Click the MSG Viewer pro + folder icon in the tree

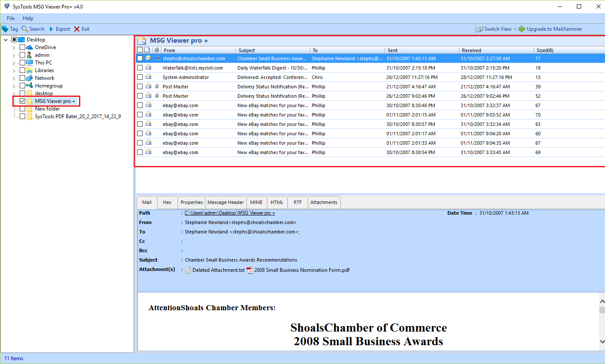coord(29,101)
